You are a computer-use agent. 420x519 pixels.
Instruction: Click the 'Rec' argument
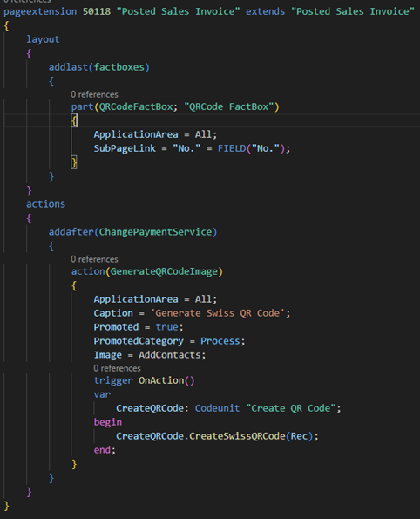coord(299,436)
